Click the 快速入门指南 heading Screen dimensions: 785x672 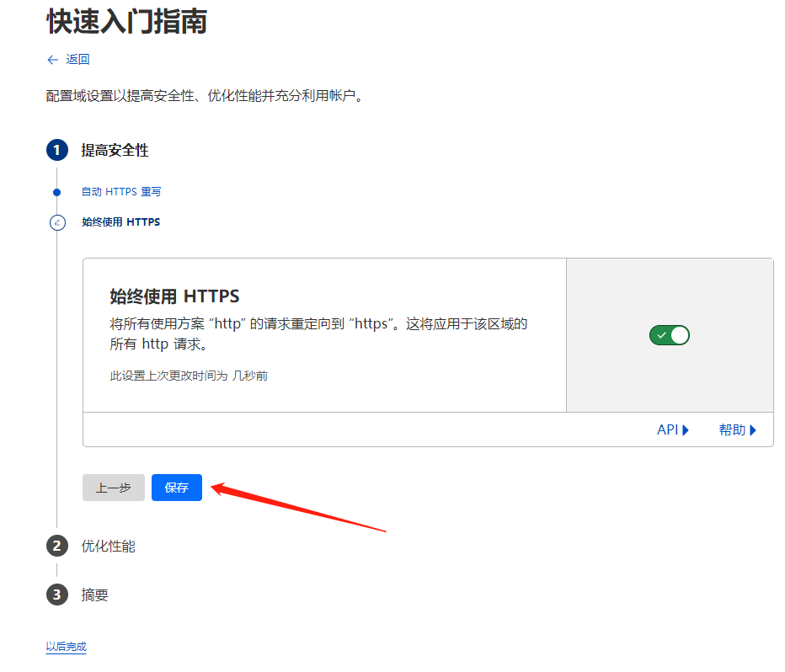[126, 22]
